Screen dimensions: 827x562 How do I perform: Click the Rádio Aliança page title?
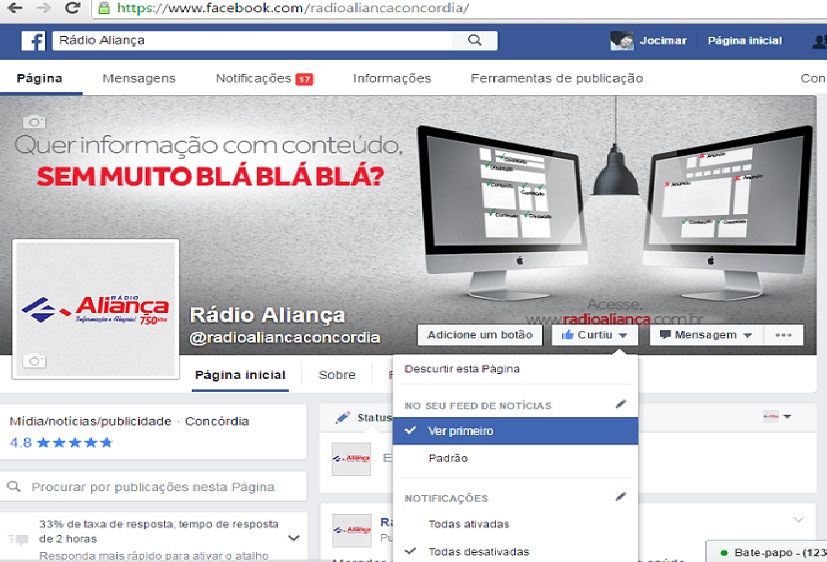267,315
